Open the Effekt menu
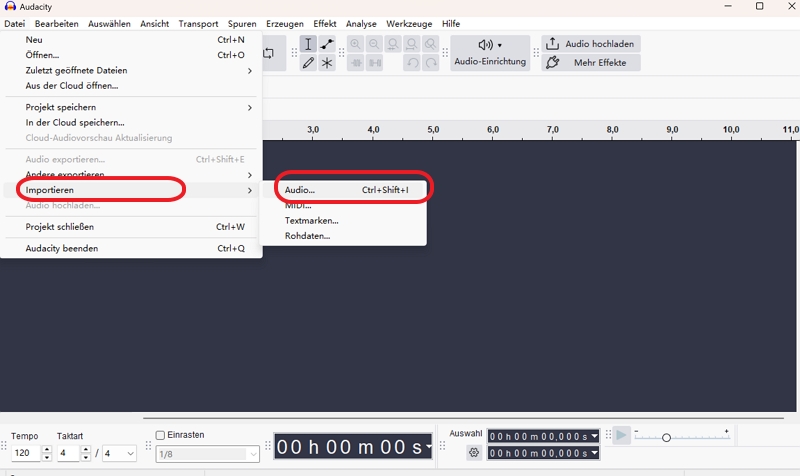800x476 pixels. click(324, 23)
